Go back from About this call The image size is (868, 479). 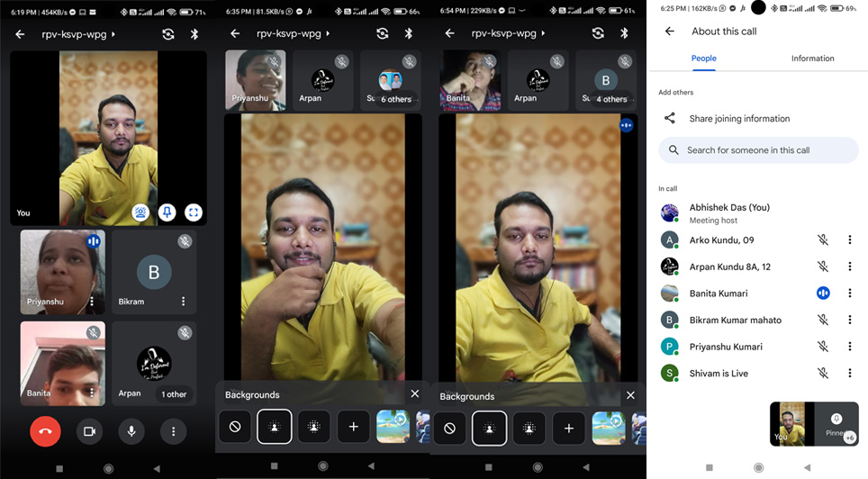pos(669,32)
